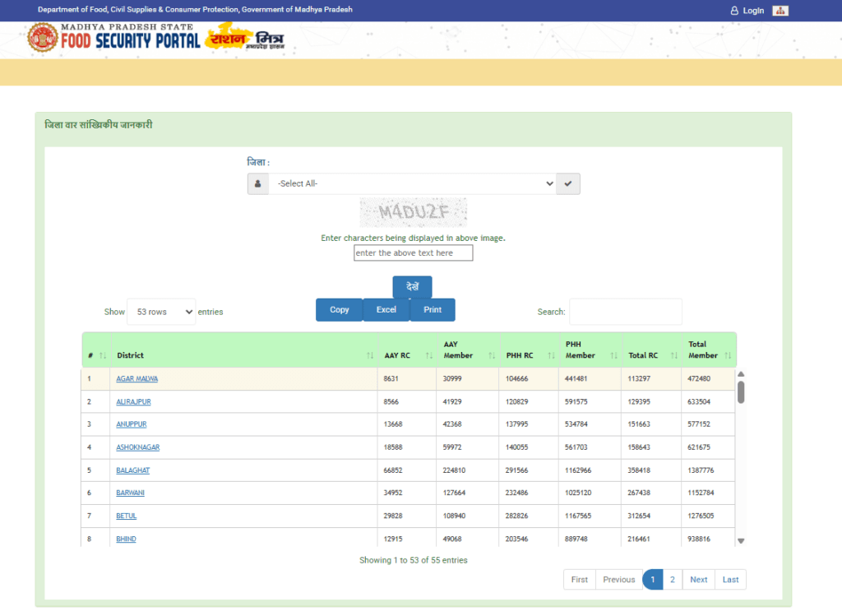Click AAY RC value 18588
The width and height of the screenshot is (842, 616).
(x=393, y=447)
